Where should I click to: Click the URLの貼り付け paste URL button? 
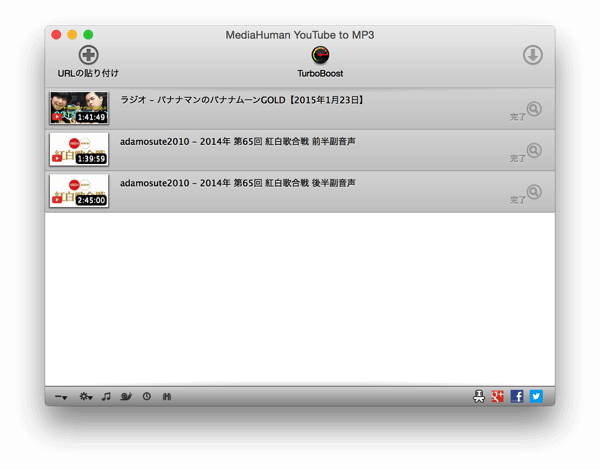(88, 62)
